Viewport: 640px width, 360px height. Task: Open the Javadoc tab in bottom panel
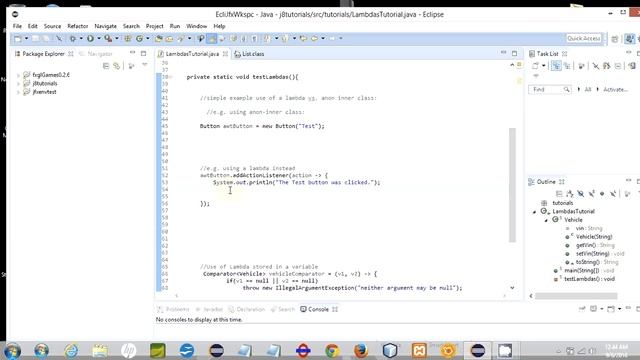[209, 309]
